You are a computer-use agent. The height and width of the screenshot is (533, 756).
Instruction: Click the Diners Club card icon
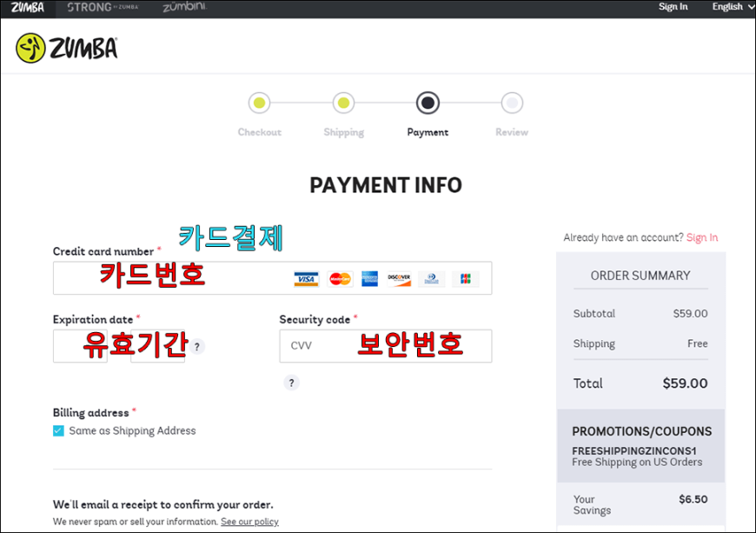(432, 279)
